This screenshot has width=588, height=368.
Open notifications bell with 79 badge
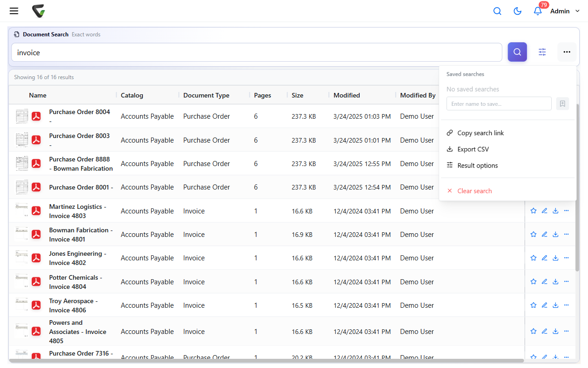click(x=538, y=11)
